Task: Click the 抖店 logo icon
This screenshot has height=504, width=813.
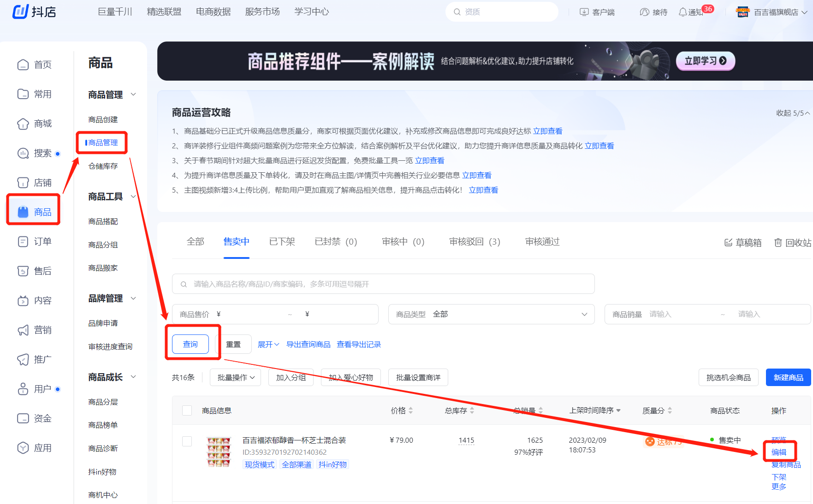Action: [20, 12]
